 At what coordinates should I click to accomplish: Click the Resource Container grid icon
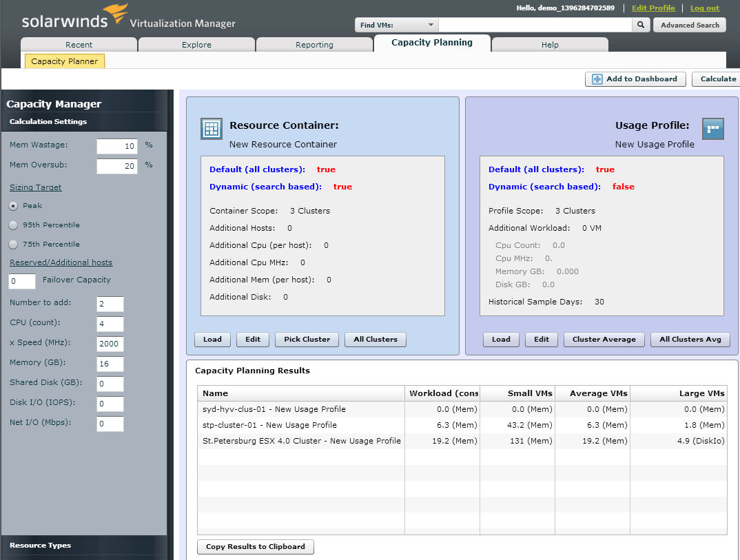[x=211, y=129]
